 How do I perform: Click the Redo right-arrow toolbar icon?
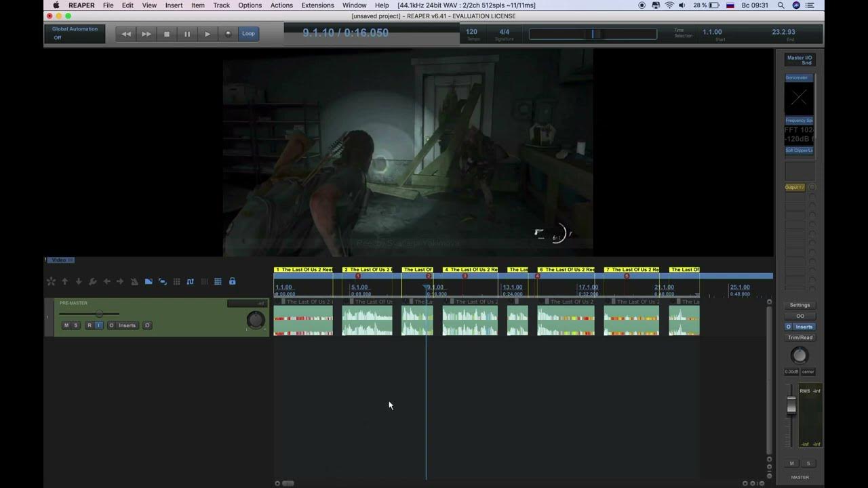pos(120,281)
